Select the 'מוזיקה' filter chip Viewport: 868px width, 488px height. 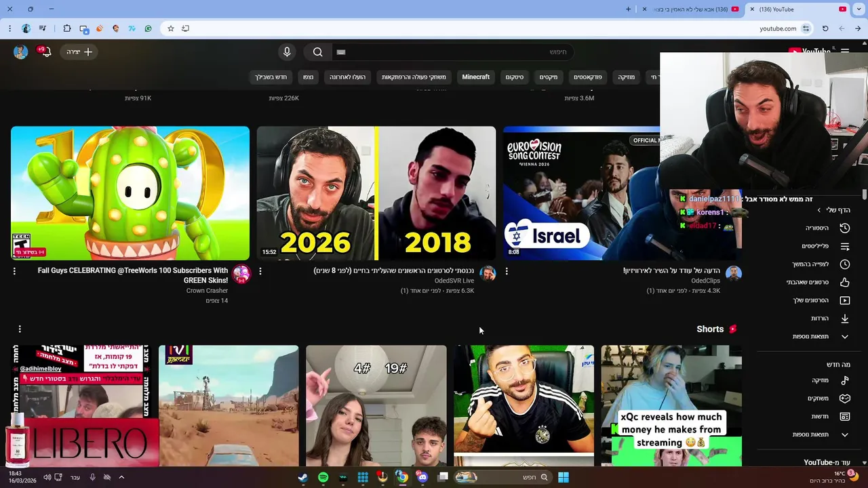pos(627,77)
